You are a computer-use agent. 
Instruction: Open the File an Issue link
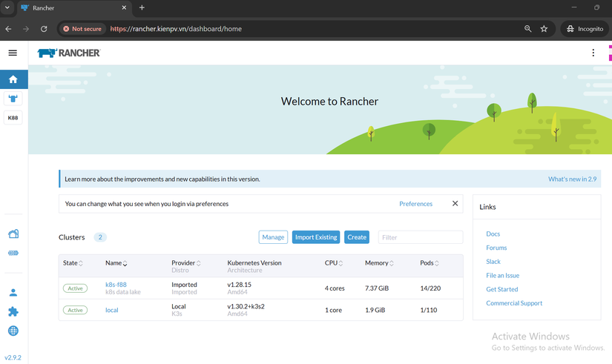click(503, 276)
